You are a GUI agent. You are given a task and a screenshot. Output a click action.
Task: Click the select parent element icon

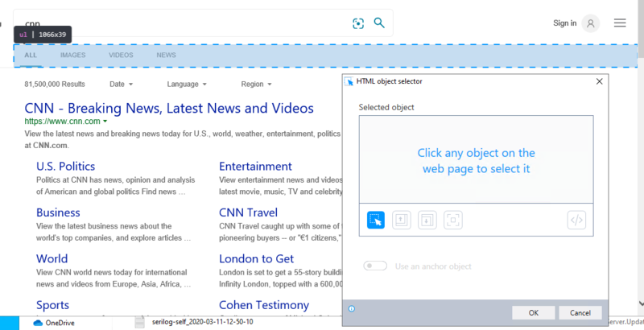pos(402,220)
